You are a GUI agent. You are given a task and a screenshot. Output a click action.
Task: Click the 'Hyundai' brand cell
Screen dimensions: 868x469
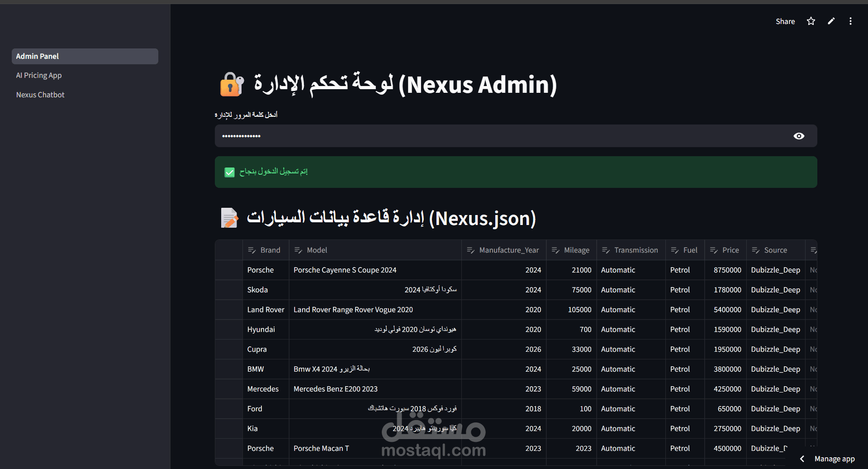266,330
